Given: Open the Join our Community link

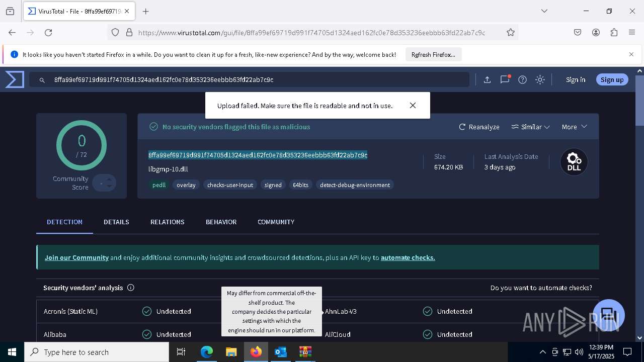Looking at the screenshot, I should pyautogui.click(x=76, y=257).
